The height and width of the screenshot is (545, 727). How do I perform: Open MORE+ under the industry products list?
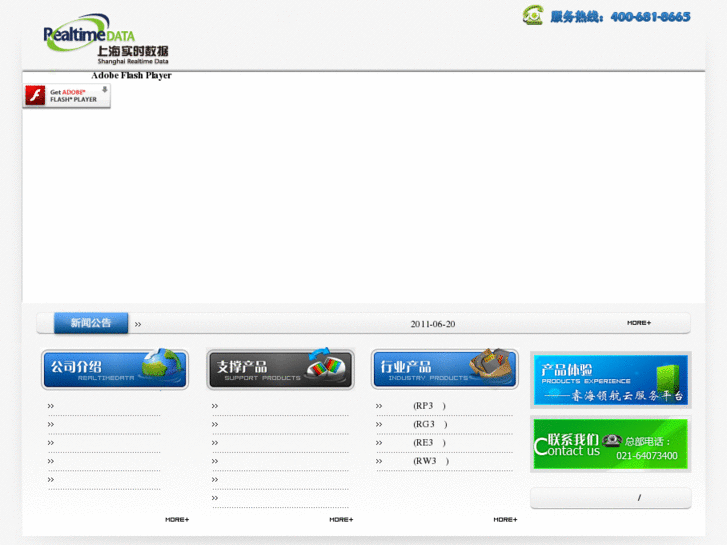[x=505, y=519]
